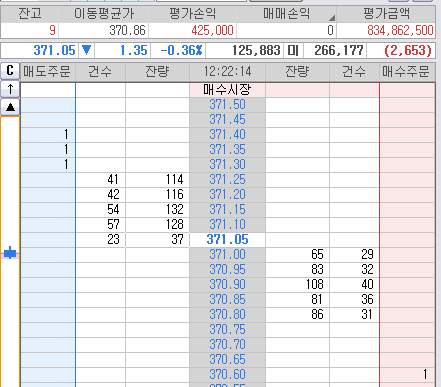Click open interest value 266,177
The width and height of the screenshot is (441, 387).
339,51
